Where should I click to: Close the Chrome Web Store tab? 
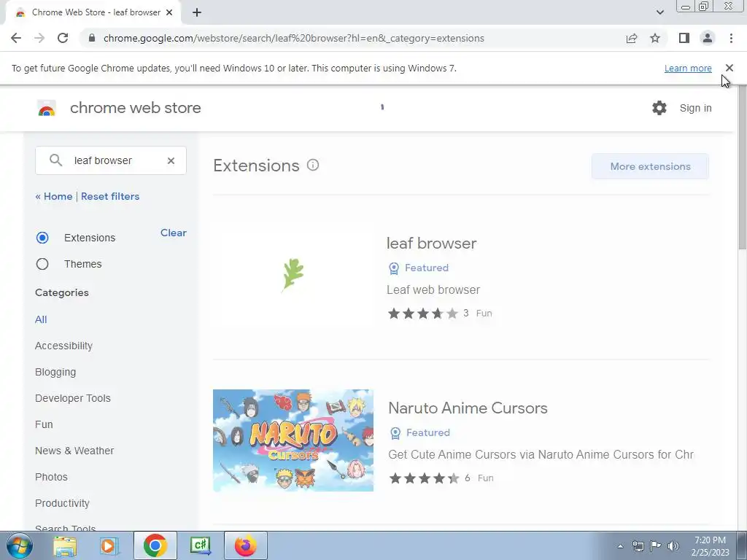coord(169,12)
